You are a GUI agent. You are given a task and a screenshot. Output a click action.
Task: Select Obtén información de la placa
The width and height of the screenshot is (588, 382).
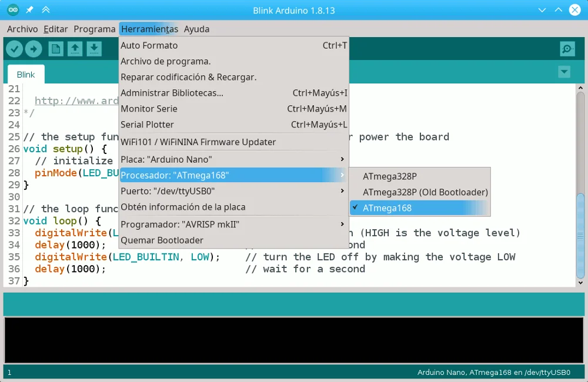pyautogui.click(x=234, y=207)
